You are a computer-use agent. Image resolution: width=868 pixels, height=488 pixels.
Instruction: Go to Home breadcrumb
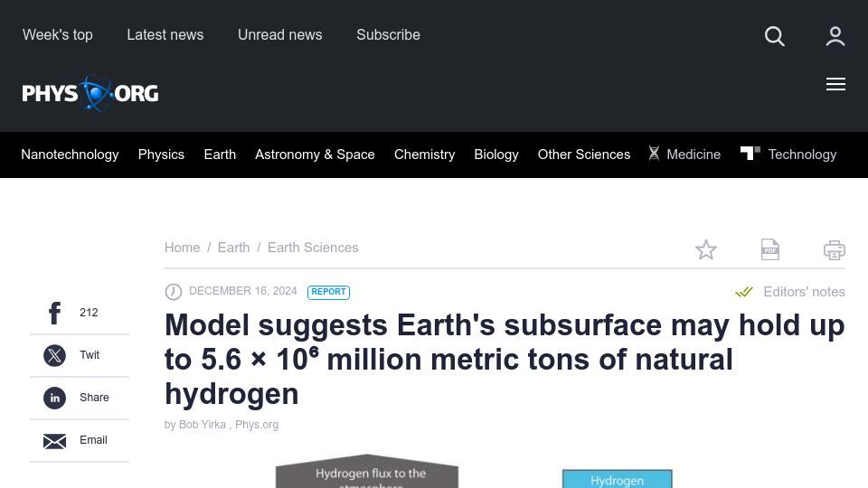(x=182, y=248)
